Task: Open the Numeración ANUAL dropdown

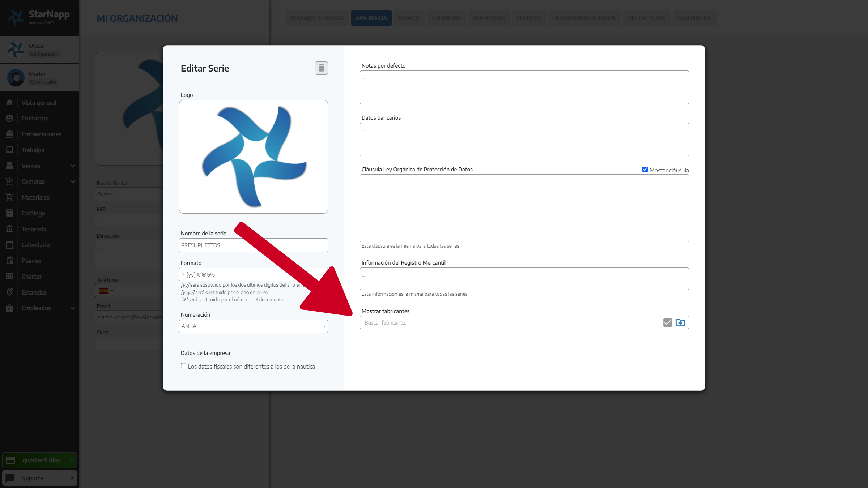Action: coord(253,326)
